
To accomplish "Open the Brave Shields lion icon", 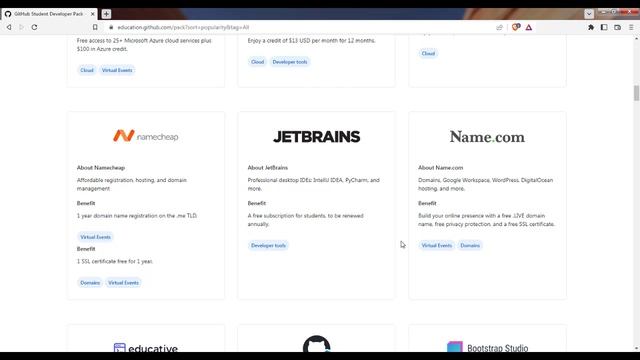I will pyautogui.click(x=516, y=27).
